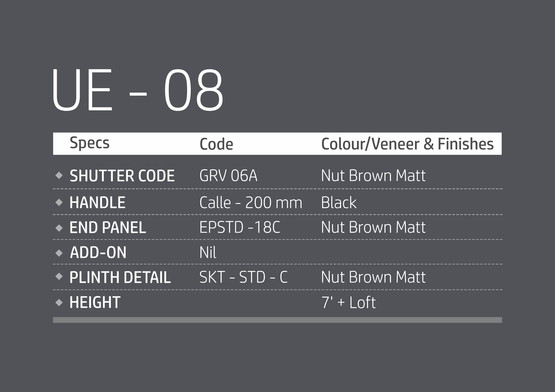Image resolution: width=555 pixels, height=392 pixels.
Task: Click the Calle - 200 mm handle code
Action: coord(251,202)
